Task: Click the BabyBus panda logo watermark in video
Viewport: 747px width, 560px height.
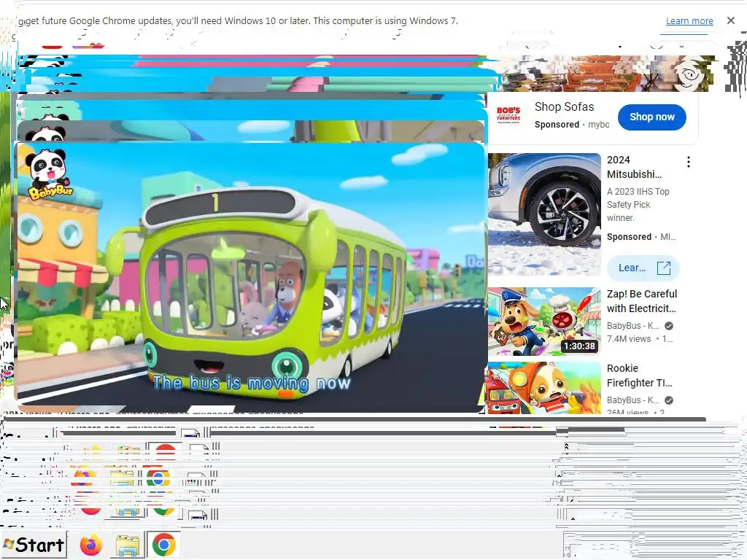Action: (x=48, y=174)
